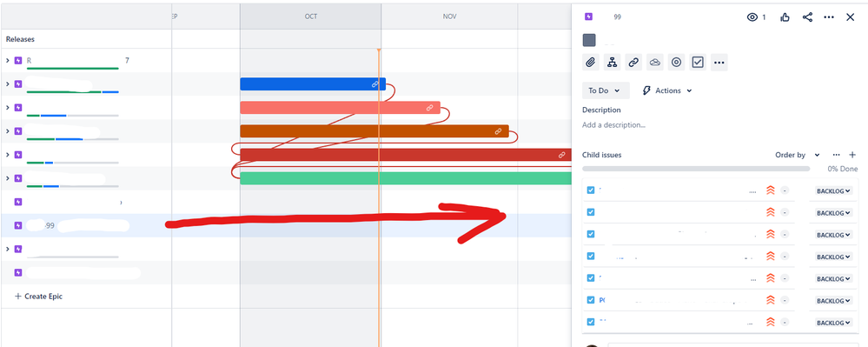Click the link icon on the dark red bar
868x347 pixels.
(562, 155)
